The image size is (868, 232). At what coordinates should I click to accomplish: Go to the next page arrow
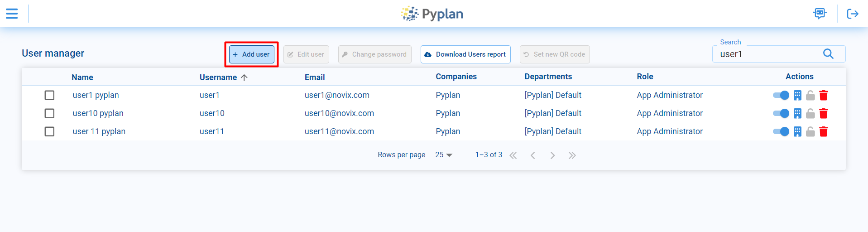[552, 155]
